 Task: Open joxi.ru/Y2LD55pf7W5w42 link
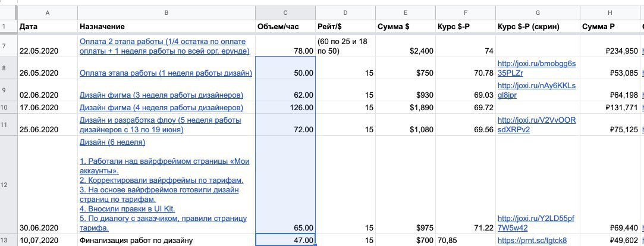536,223
